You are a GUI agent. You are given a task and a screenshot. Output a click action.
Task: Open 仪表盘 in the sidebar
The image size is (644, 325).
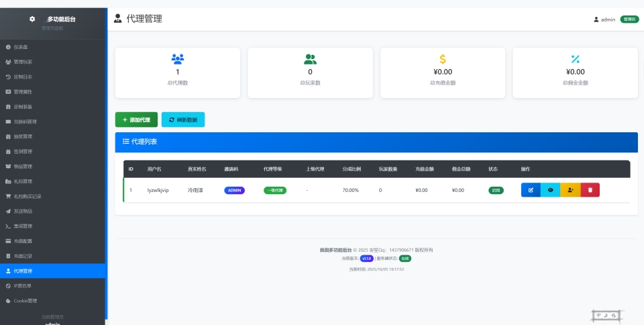click(20, 47)
